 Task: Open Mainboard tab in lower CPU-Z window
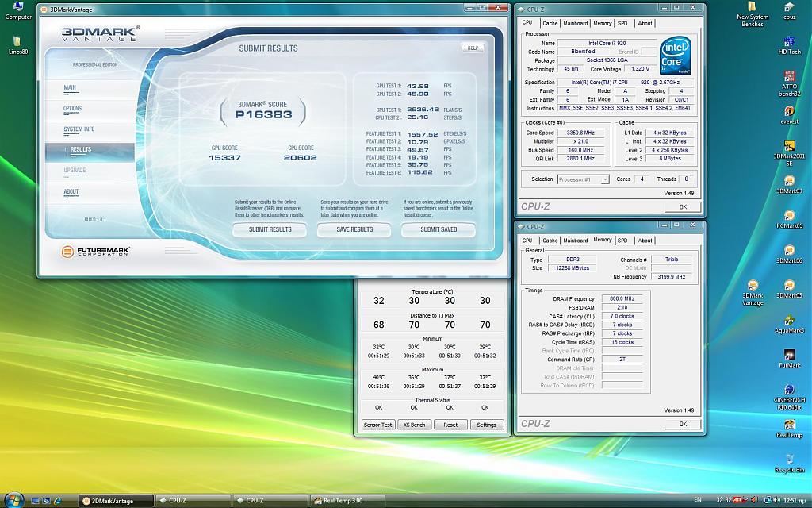point(576,241)
